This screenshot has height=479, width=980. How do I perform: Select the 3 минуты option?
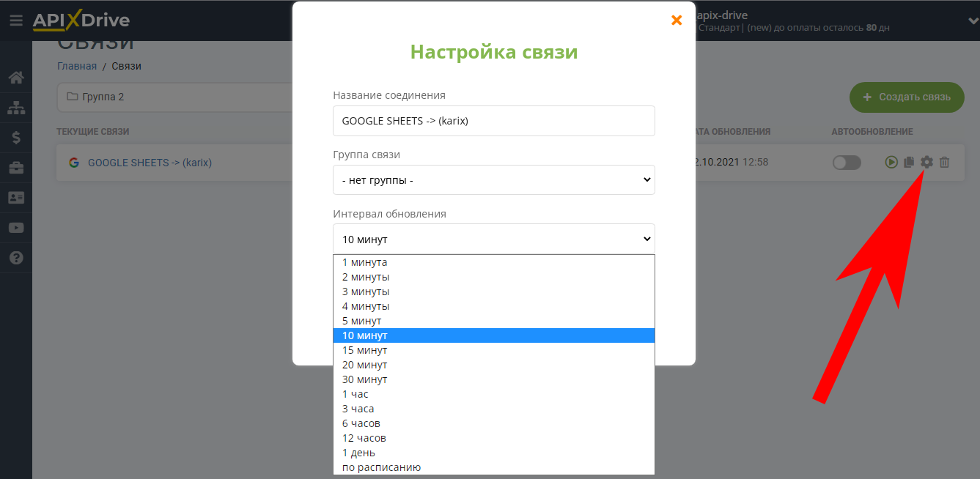(493, 292)
